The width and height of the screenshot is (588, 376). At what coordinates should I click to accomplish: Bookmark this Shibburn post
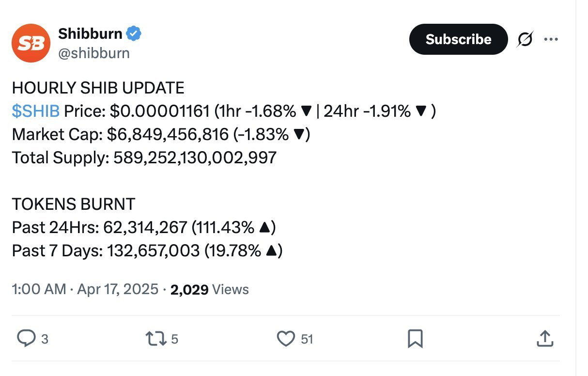[x=415, y=339]
